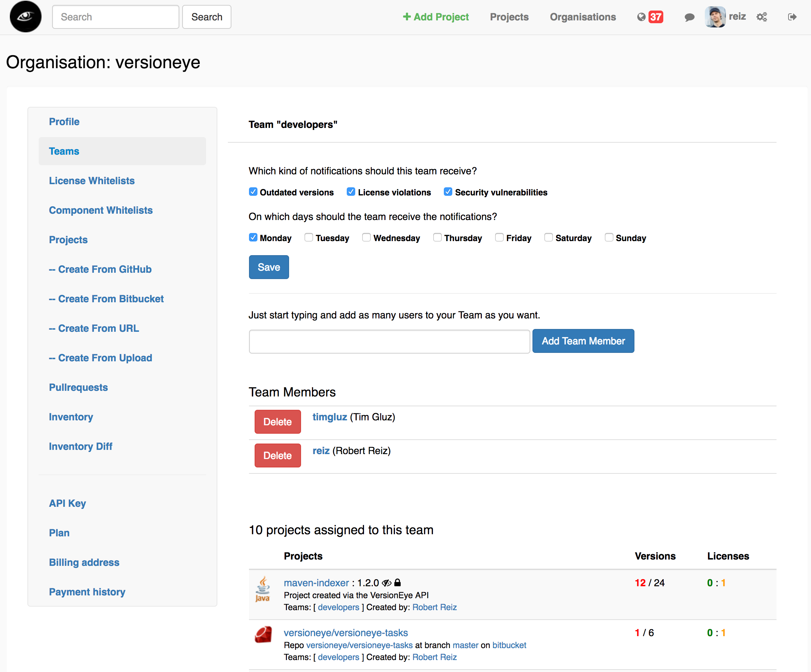Viewport: 811px width, 672px height.
Task: Click the Search button in the header
Action: tap(206, 17)
